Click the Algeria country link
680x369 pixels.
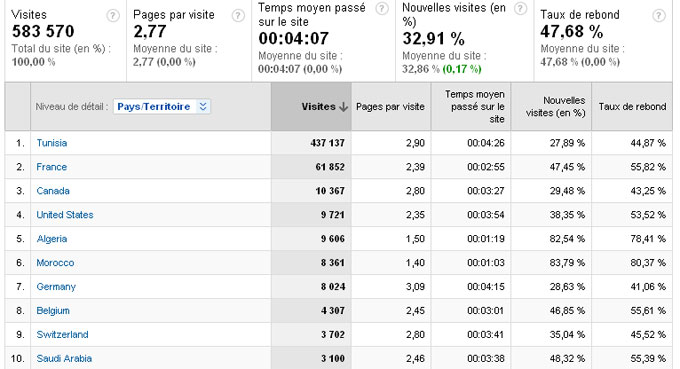(x=52, y=239)
